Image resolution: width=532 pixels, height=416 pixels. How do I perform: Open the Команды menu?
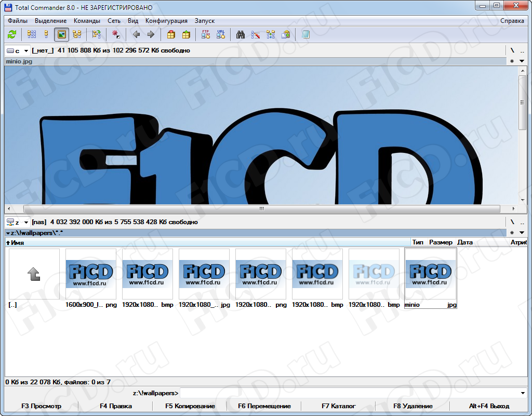pos(87,21)
